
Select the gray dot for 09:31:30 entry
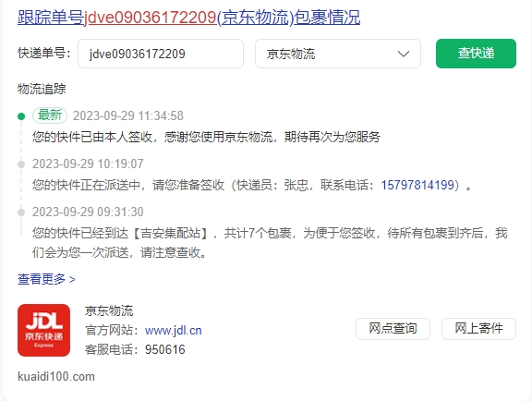point(21,213)
